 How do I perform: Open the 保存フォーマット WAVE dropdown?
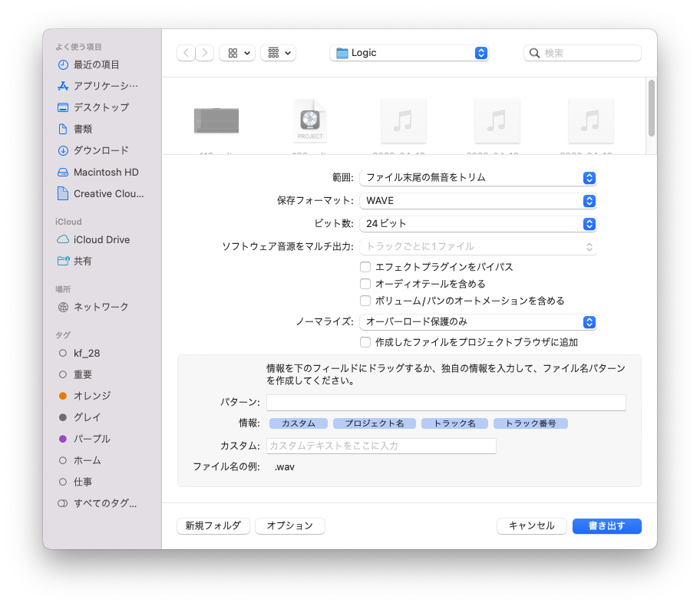tap(477, 201)
